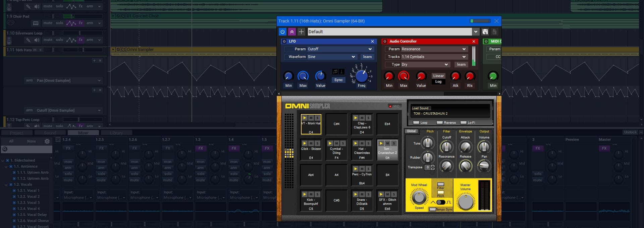Select the Global tab in Omni Sampler
644x228 pixels.
click(x=411, y=131)
